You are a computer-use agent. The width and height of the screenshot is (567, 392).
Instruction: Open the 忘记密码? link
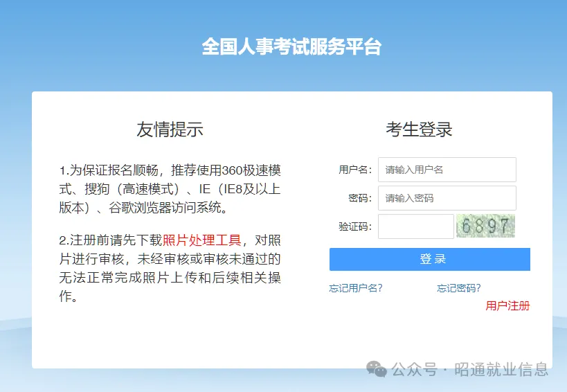coord(458,288)
